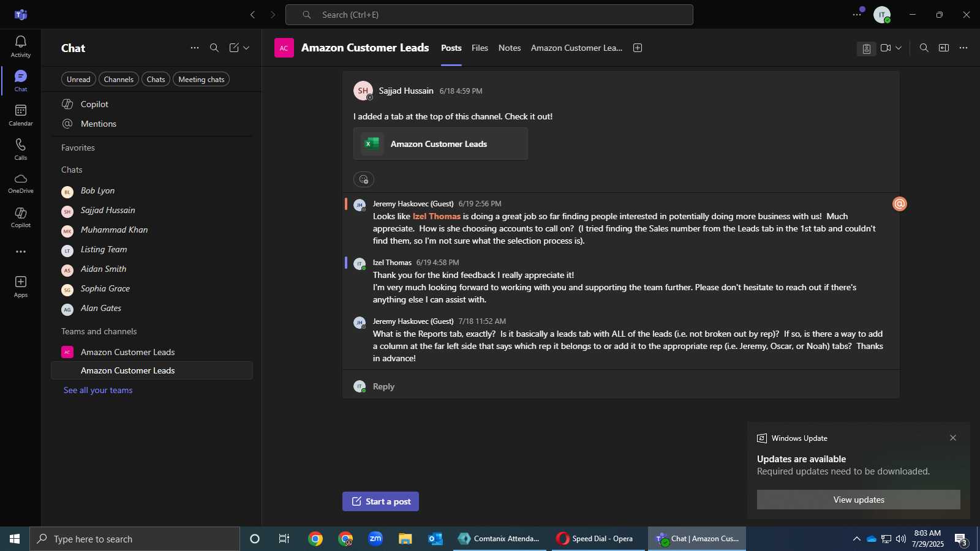Viewport: 980px width, 551px height.
Task: Switch to the Notes tab
Action: coord(510,48)
